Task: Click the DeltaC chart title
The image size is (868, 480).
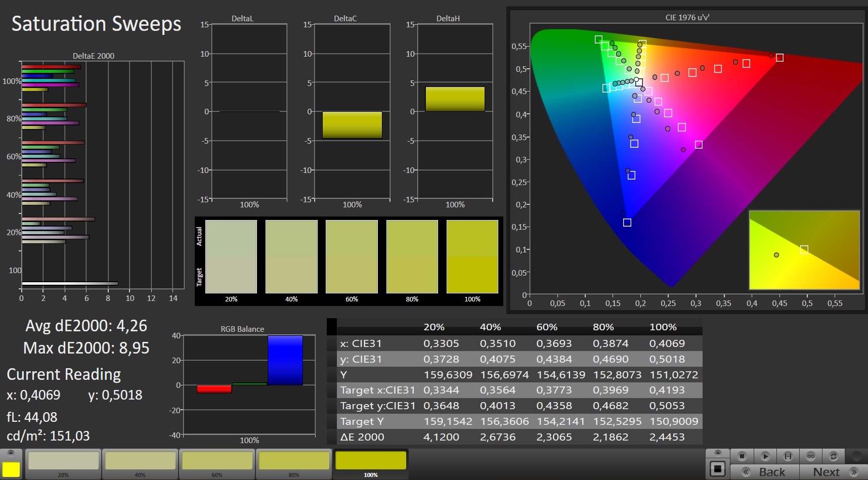Action: [x=345, y=18]
